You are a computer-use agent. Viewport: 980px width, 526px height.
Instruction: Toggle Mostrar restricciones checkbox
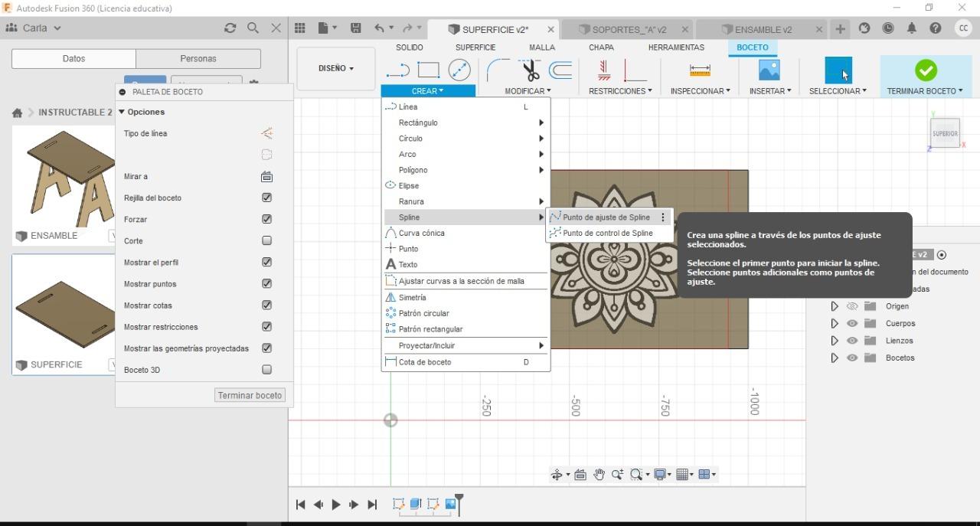tap(266, 326)
